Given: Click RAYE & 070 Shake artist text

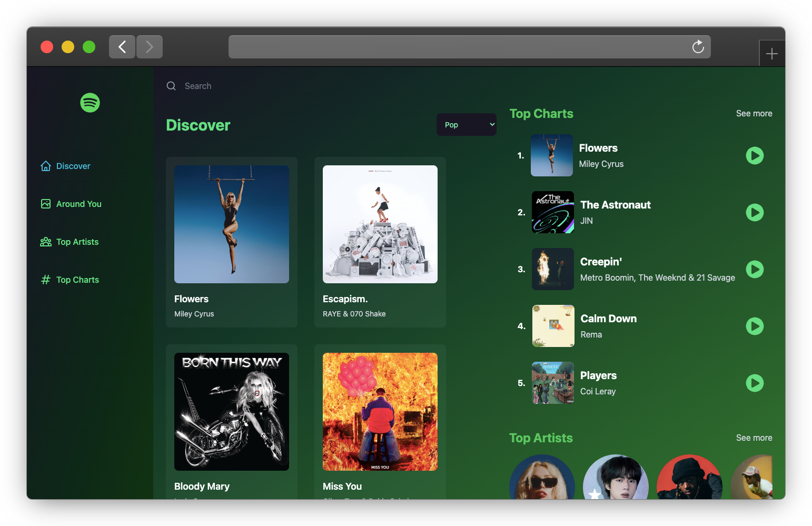Looking at the screenshot, I should pyautogui.click(x=354, y=314).
